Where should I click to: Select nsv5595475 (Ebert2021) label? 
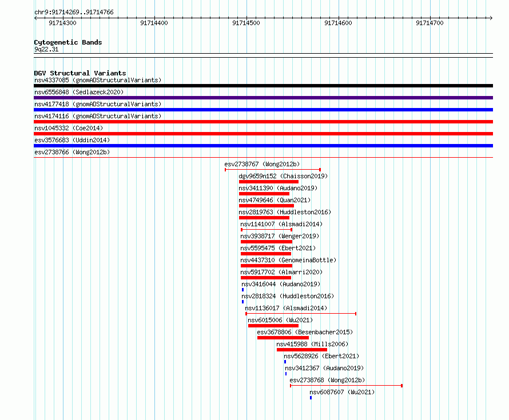coord(278,248)
